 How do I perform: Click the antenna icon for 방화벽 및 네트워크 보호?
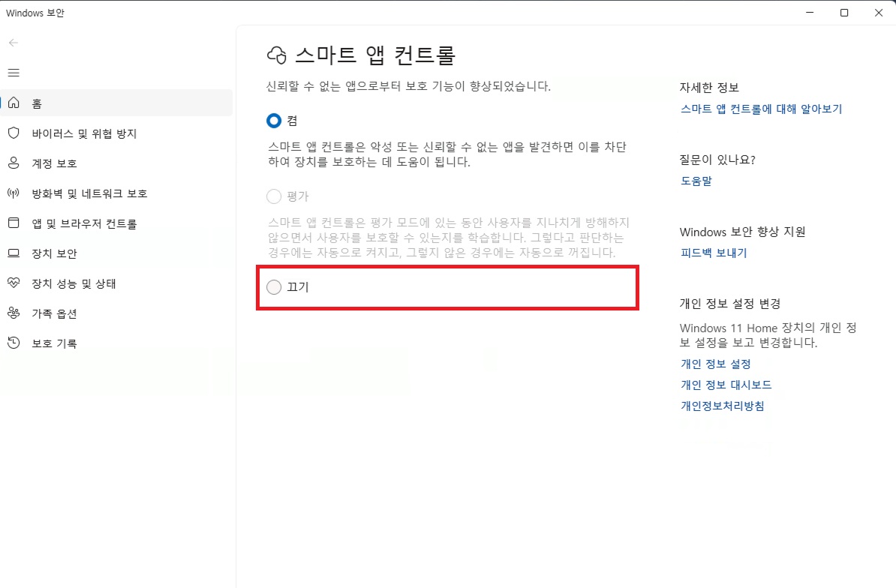[x=14, y=193]
